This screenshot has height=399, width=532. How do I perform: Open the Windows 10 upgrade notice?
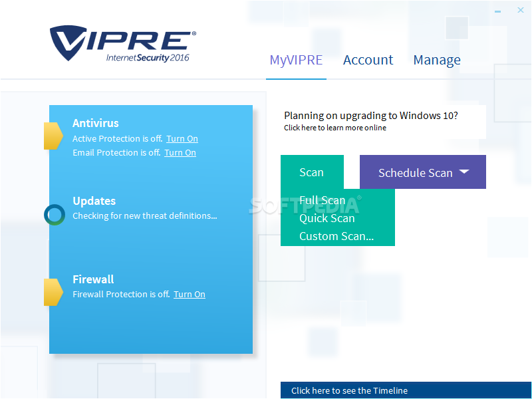pos(384,122)
